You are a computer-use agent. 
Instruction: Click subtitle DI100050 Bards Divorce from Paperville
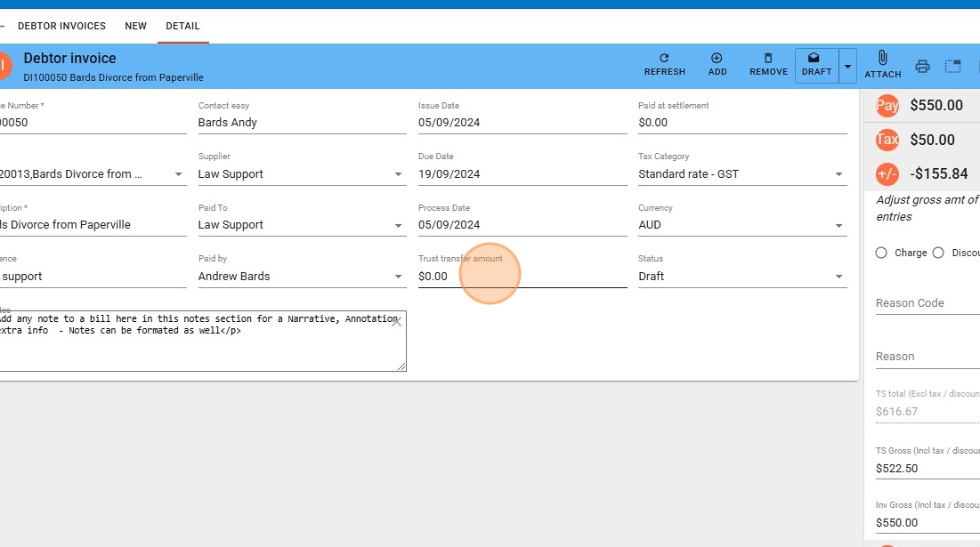pos(113,77)
